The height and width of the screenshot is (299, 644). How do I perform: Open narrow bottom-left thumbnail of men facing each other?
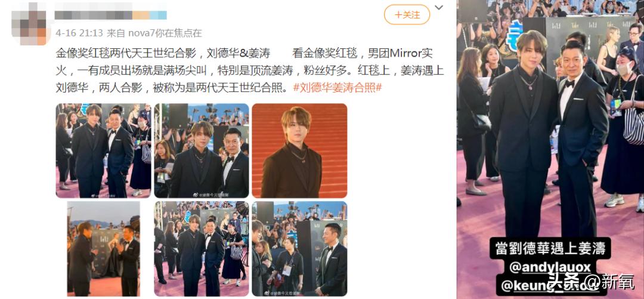(104, 248)
